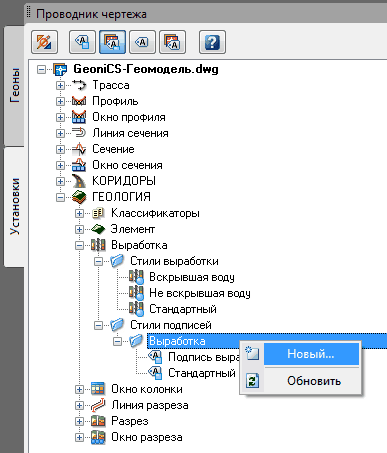
Task: Expand the Окно разреза node
Action: 79,437
